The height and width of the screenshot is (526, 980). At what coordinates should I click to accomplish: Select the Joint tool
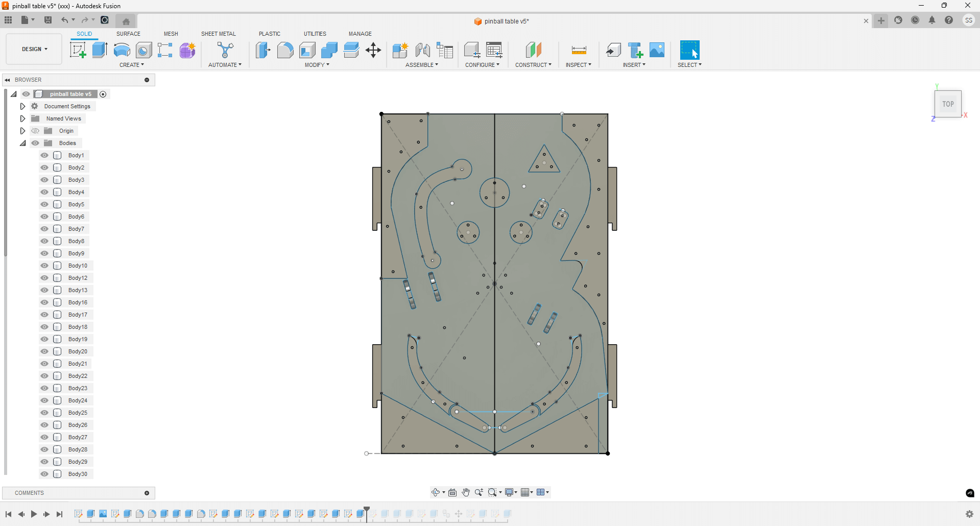(x=423, y=50)
